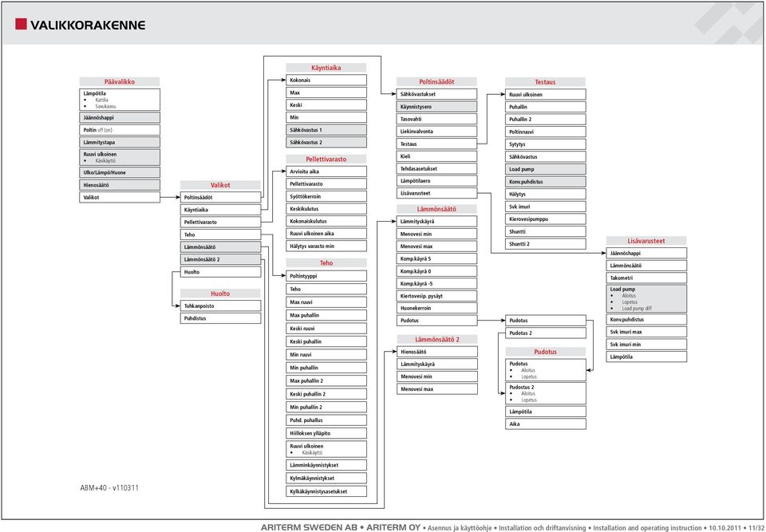Click the "Tehdasasetukset" box
766x532 pixels.
click(x=436, y=168)
